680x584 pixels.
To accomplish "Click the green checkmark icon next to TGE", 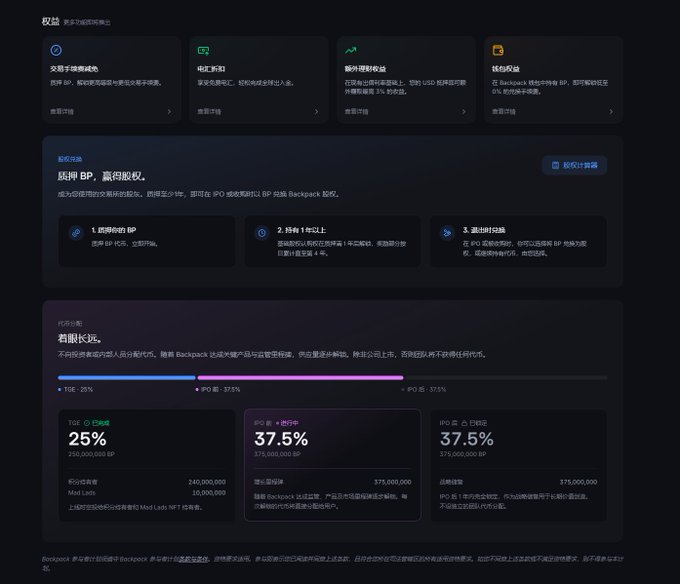I will [x=87, y=423].
